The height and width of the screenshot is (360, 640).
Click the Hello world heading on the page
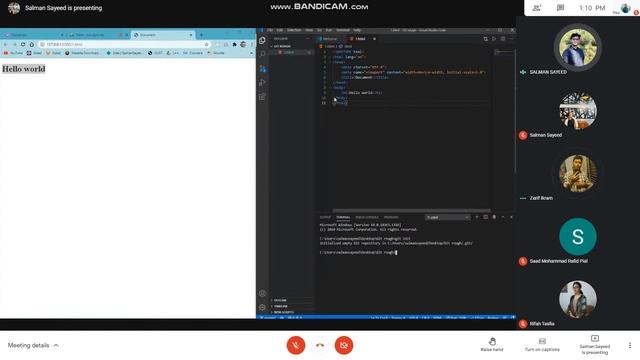click(x=24, y=69)
